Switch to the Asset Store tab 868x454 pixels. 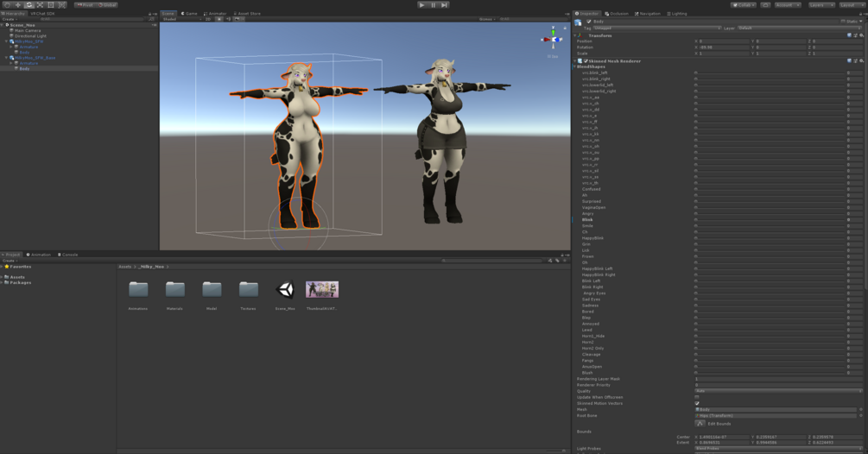pos(248,13)
